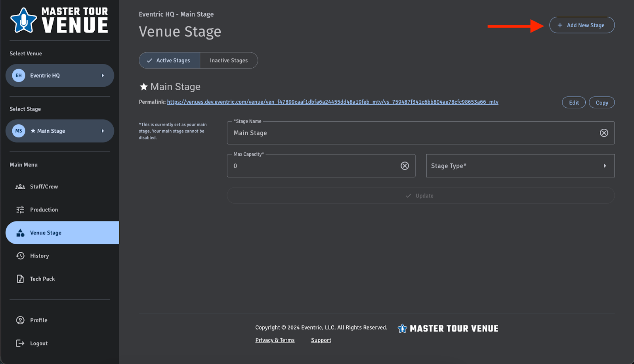Expand the Eventric HQ venue selector
The width and height of the screenshot is (634, 364).
tap(103, 75)
